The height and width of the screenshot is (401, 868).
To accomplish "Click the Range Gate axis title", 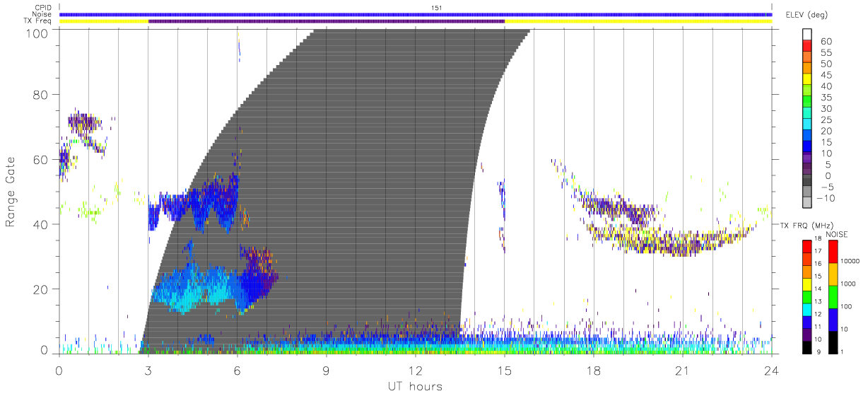I will [x=11, y=192].
